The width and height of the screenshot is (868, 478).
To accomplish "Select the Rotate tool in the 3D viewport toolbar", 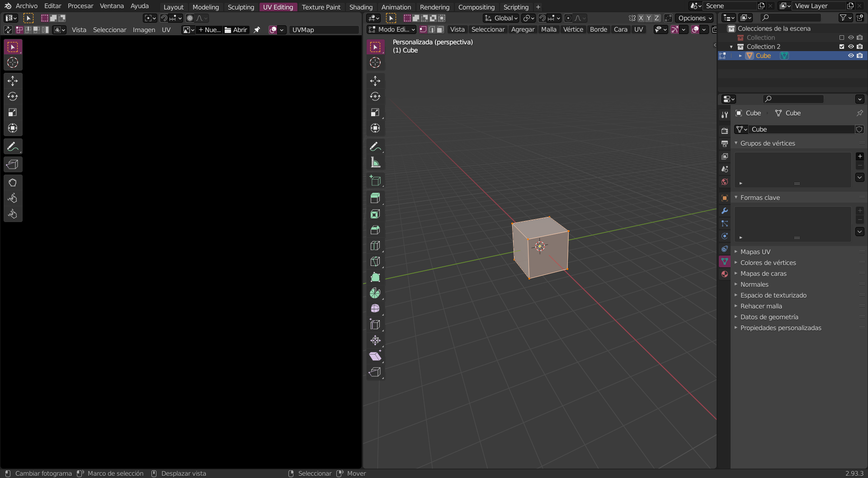I will [375, 97].
